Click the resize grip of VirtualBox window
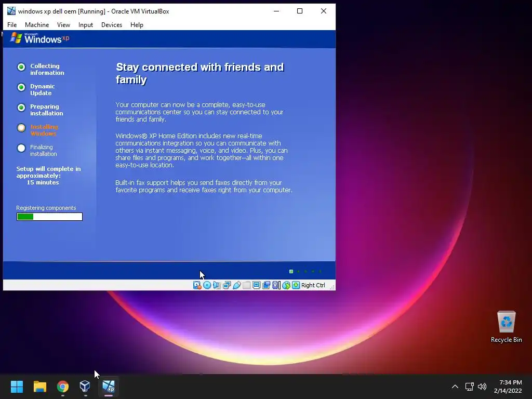The image size is (532, 399). pyautogui.click(x=332, y=287)
